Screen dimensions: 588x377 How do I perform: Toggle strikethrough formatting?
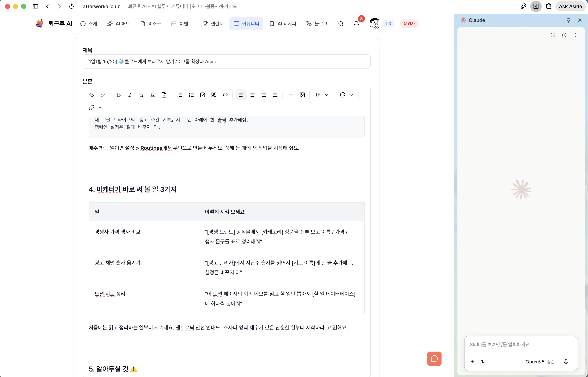point(141,95)
